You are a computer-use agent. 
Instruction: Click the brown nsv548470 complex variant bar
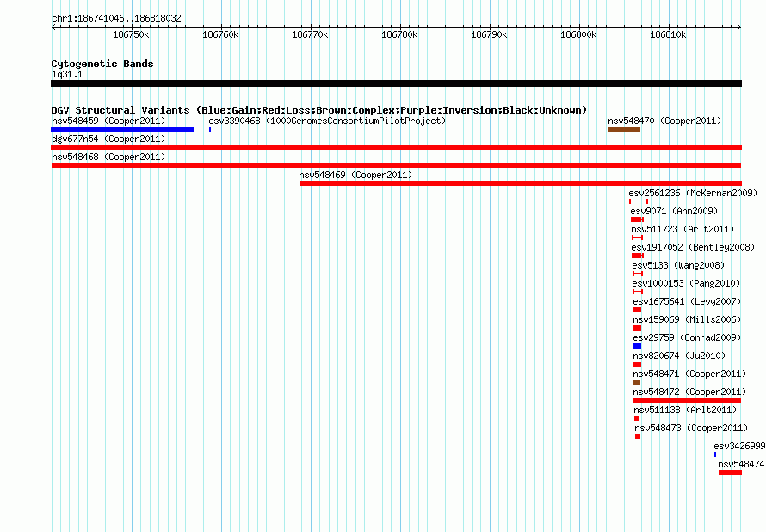point(624,129)
